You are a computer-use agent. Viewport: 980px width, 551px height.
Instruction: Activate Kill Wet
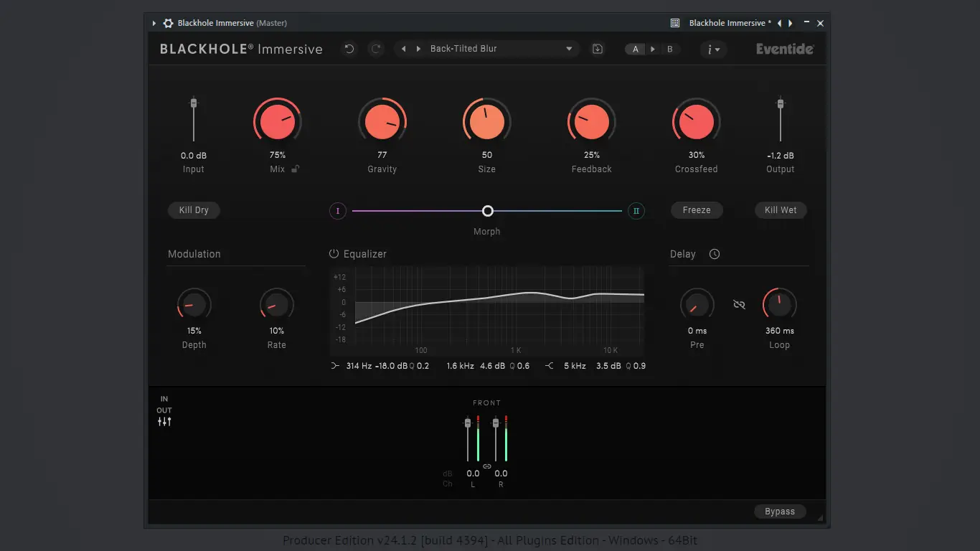point(781,209)
